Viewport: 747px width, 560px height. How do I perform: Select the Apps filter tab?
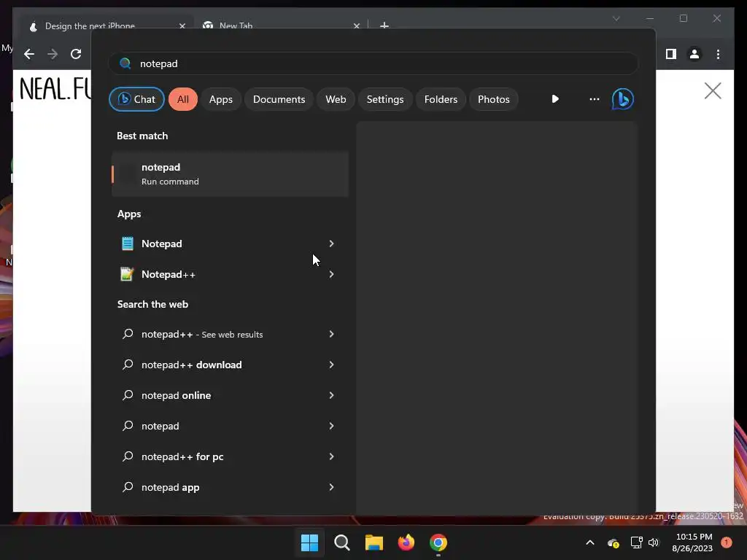tap(221, 99)
